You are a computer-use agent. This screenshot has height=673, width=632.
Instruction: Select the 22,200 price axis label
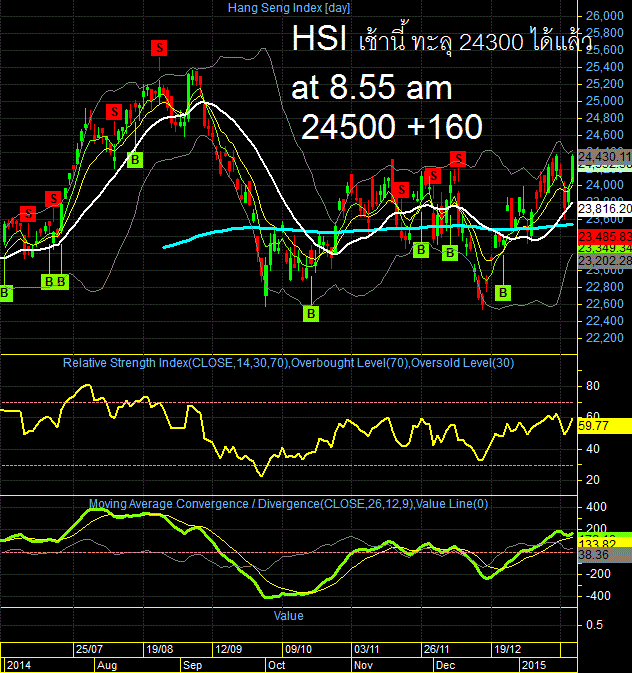click(x=605, y=338)
